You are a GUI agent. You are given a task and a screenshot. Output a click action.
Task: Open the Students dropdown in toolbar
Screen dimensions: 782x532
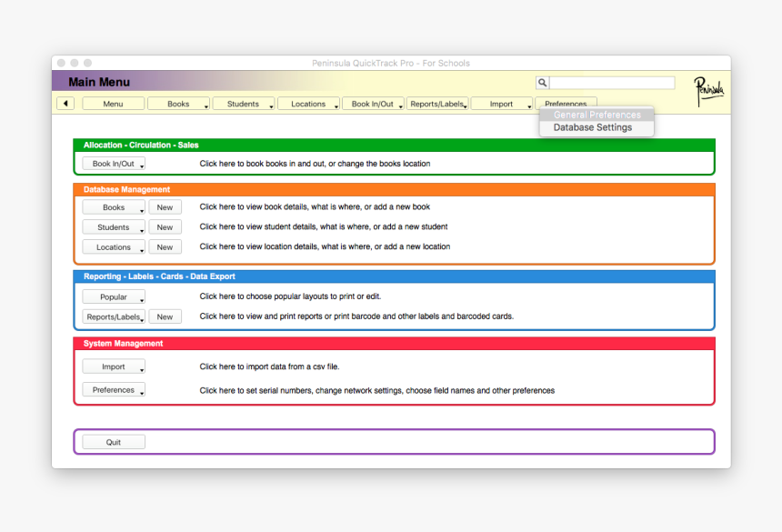tap(244, 104)
